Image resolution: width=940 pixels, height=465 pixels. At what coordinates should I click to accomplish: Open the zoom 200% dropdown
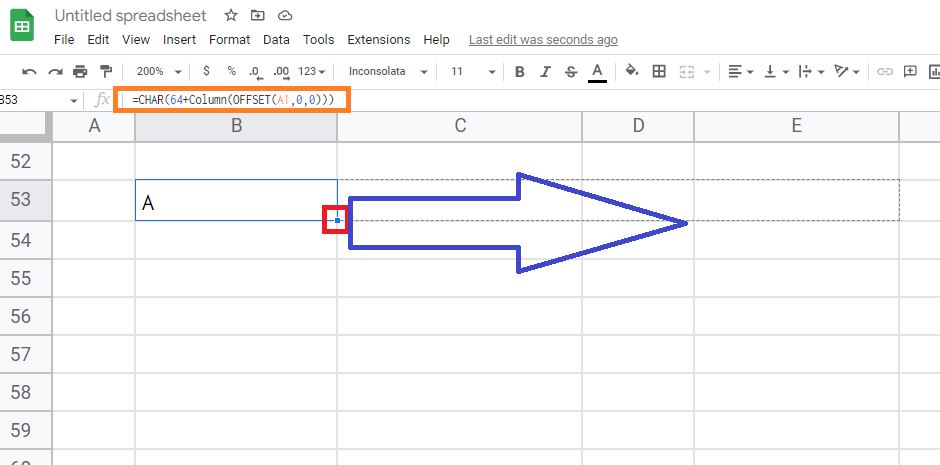(158, 71)
